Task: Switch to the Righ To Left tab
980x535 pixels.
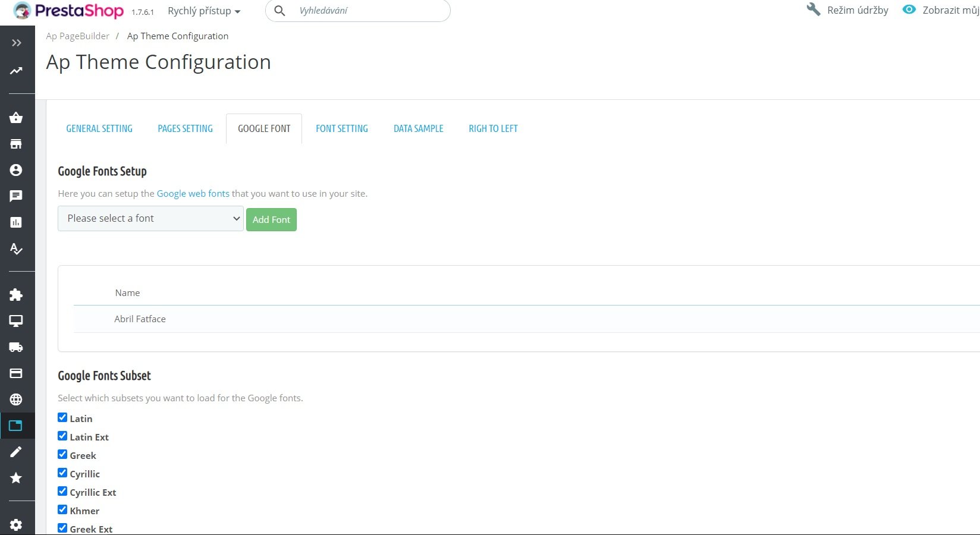Action: point(493,128)
